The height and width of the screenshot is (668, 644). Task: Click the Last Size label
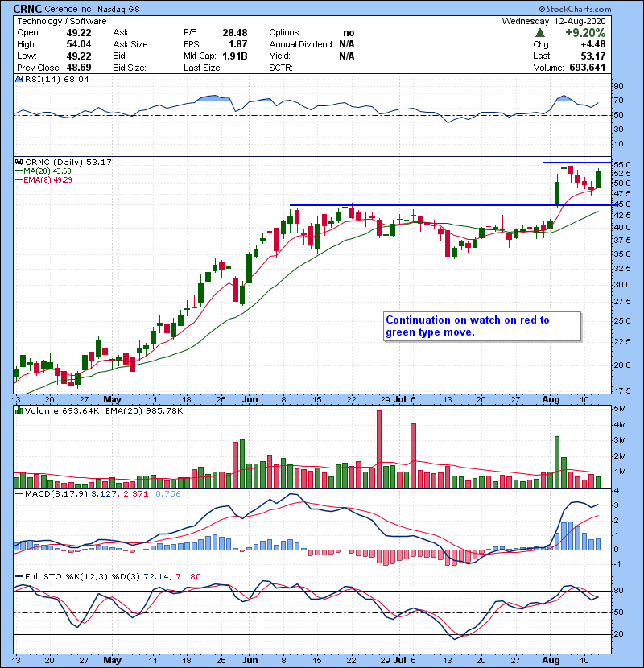202,68
